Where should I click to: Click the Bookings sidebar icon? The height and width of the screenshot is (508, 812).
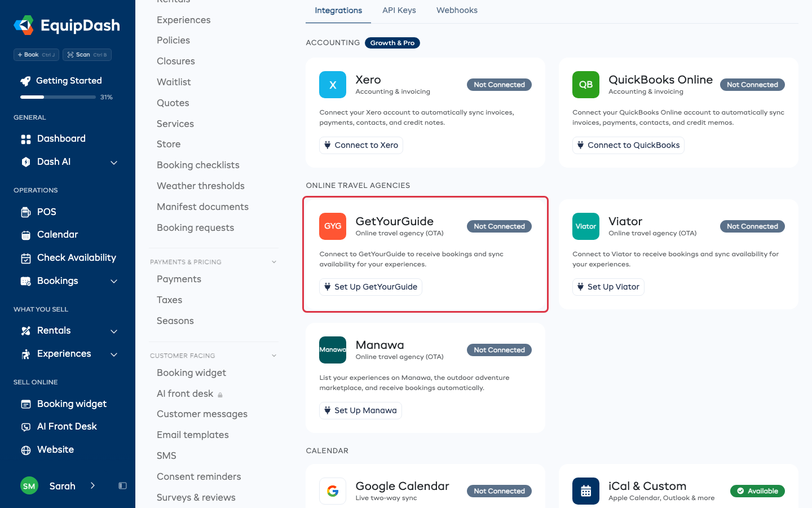point(26,281)
